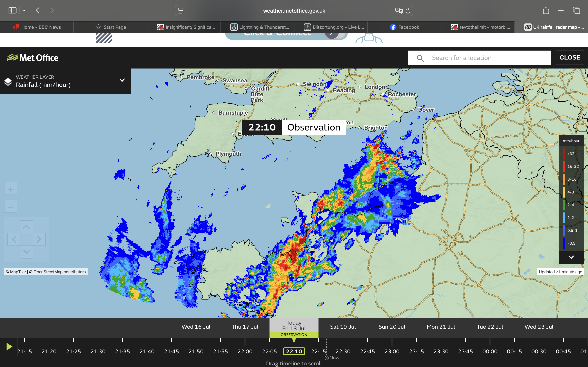
Task: Open the Safari tab overview icon
Action: click(x=576, y=10)
